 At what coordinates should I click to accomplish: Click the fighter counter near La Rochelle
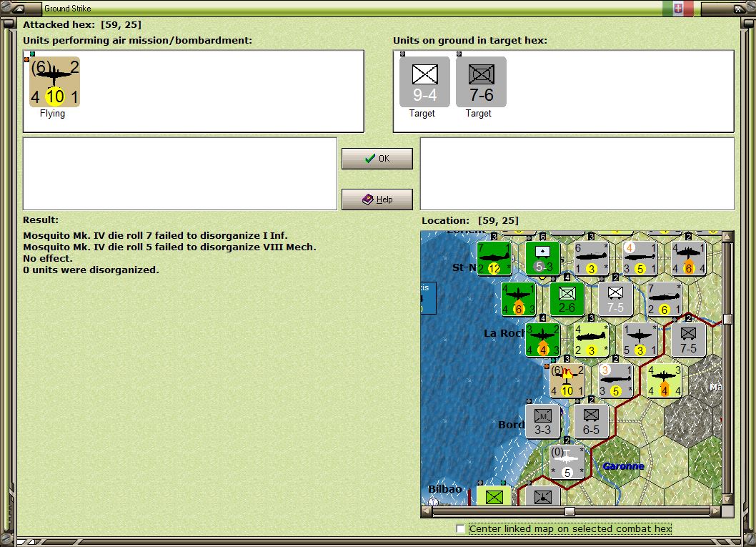pyautogui.click(x=544, y=339)
